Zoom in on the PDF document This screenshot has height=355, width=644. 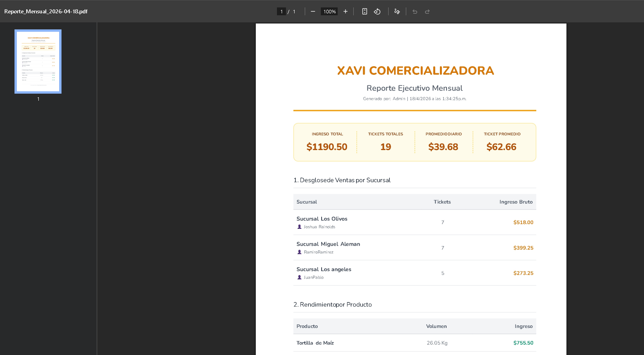[x=346, y=11]
